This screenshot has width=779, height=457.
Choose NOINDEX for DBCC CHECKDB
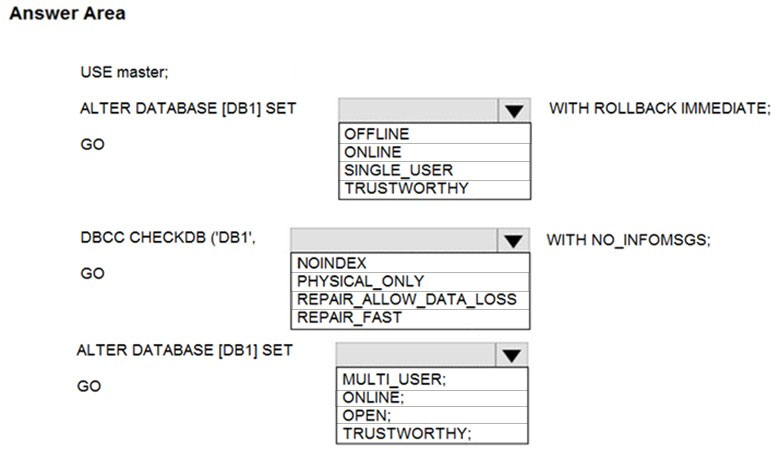pos(328,264)
